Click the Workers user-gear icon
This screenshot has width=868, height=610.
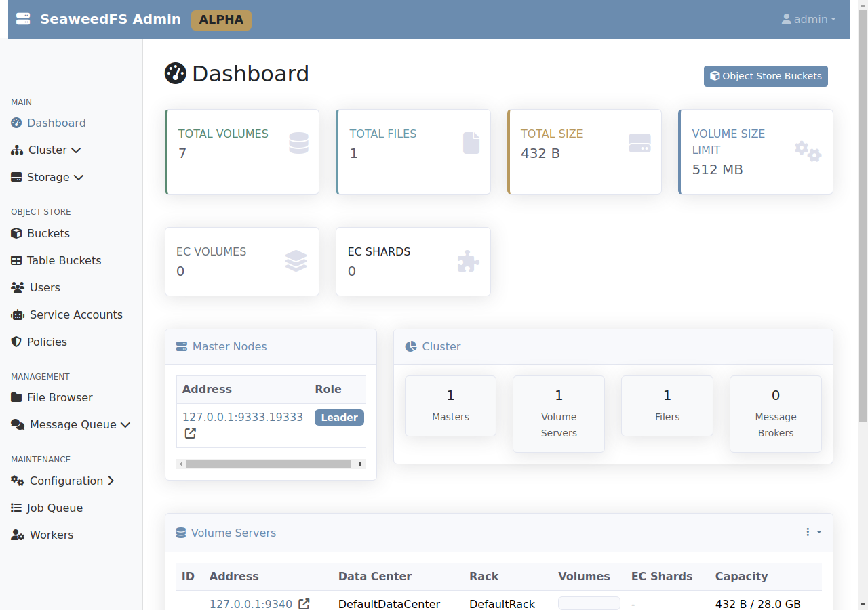[x=18, y=535]
